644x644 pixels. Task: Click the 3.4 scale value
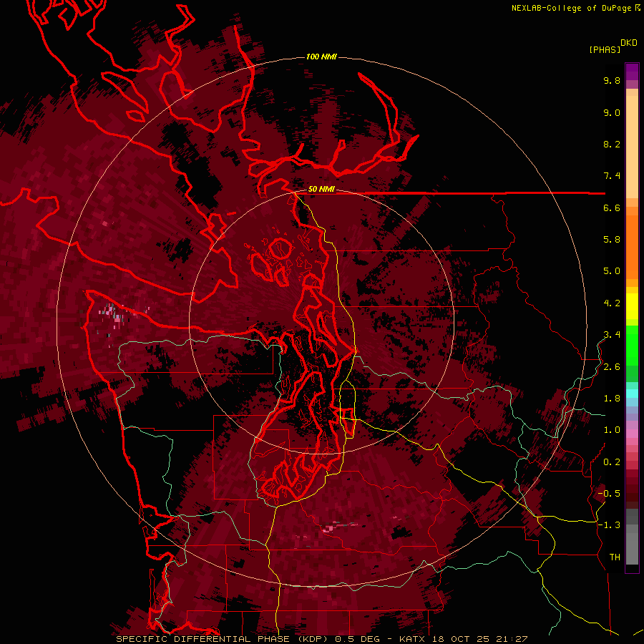point(612,335)
